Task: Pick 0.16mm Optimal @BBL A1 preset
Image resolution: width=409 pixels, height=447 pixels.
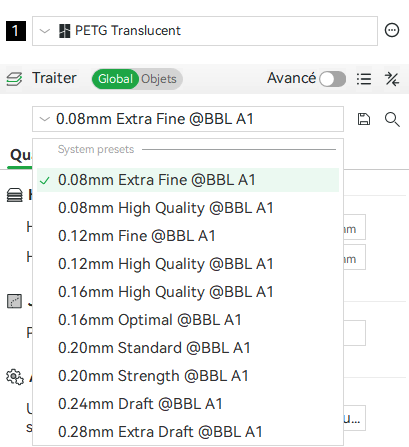Action: click(x=188, y=320)
